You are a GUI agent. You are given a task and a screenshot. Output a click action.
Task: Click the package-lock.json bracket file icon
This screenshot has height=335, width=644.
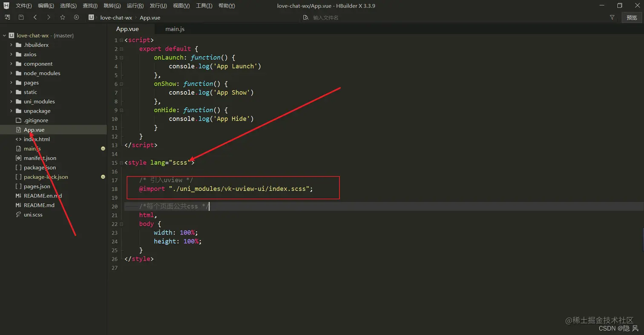[18, 177]
